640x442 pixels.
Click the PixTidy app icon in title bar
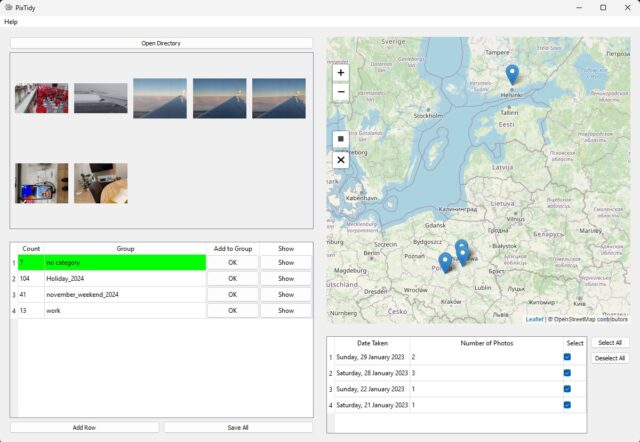(x=9, y=7)
